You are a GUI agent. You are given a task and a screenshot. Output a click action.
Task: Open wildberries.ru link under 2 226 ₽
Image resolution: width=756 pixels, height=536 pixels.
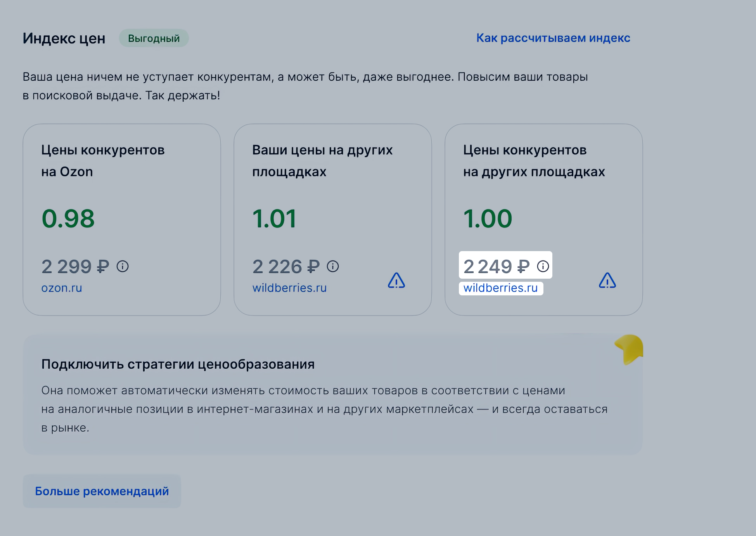pos(289,288)
